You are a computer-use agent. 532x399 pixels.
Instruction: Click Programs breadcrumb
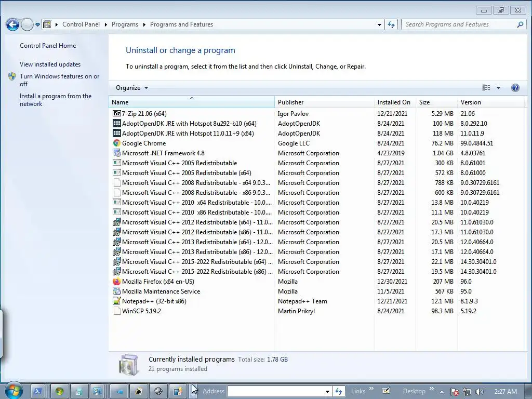(x=125, y=24)
